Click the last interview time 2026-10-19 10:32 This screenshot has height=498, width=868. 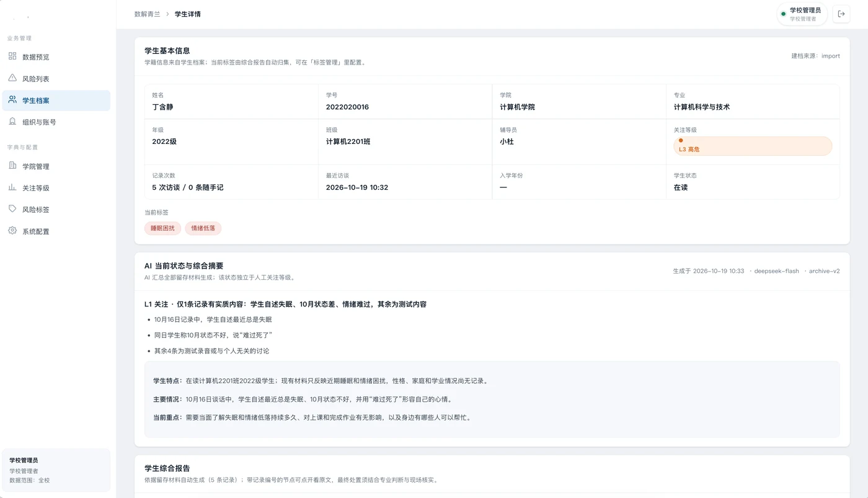coord(357,187)
